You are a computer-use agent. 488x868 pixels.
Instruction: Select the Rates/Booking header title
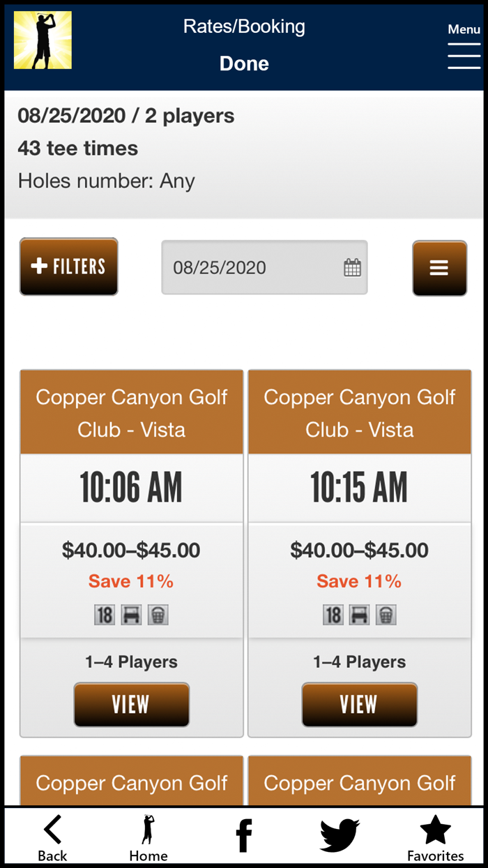243,27
